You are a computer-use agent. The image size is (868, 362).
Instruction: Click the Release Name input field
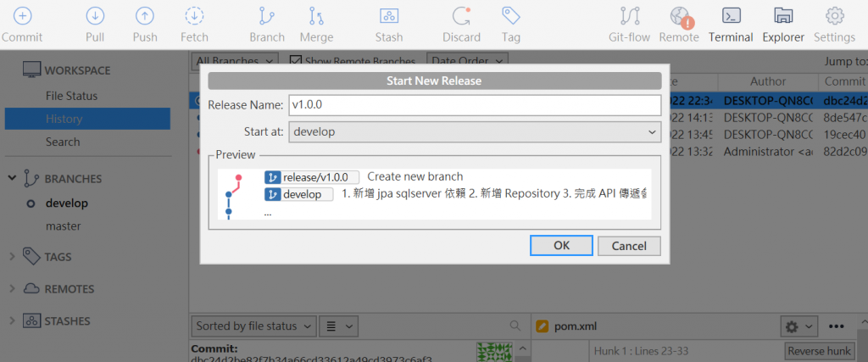tap(475, 105)
